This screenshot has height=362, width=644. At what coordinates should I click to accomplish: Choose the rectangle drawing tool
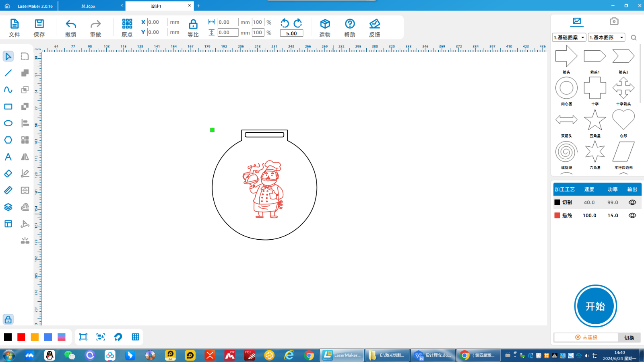(8, 107)
